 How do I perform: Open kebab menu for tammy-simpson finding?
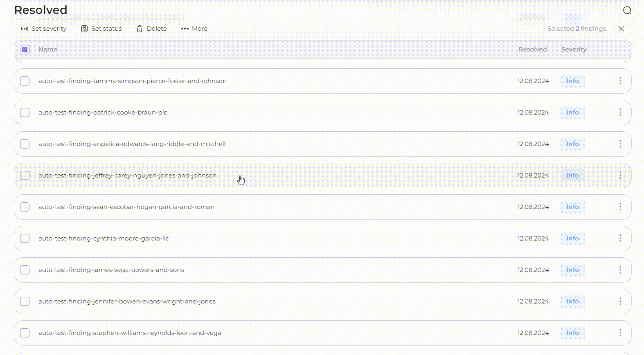tap(620, 81)
